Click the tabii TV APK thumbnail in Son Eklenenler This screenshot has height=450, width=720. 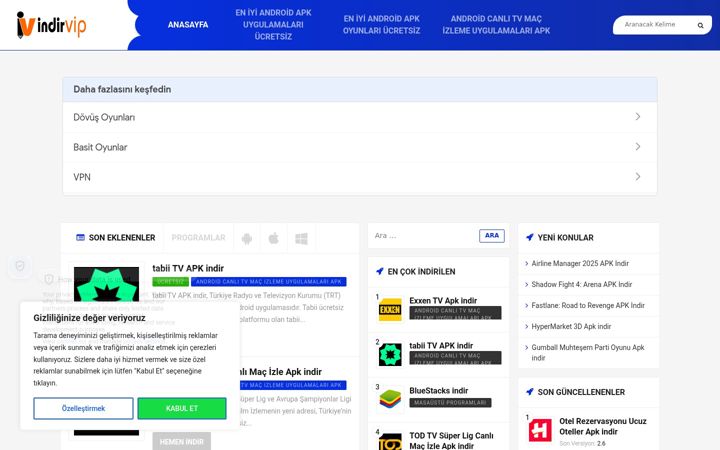pyautogui.click(x=106, y=284)
